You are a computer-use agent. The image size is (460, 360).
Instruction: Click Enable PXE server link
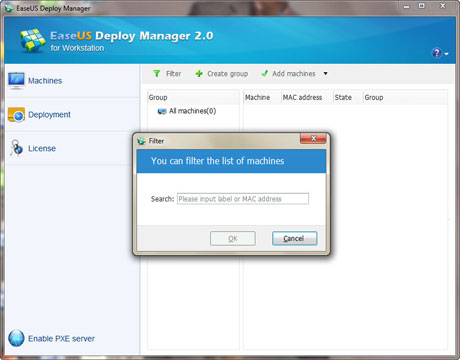click(x=61, y=339)
